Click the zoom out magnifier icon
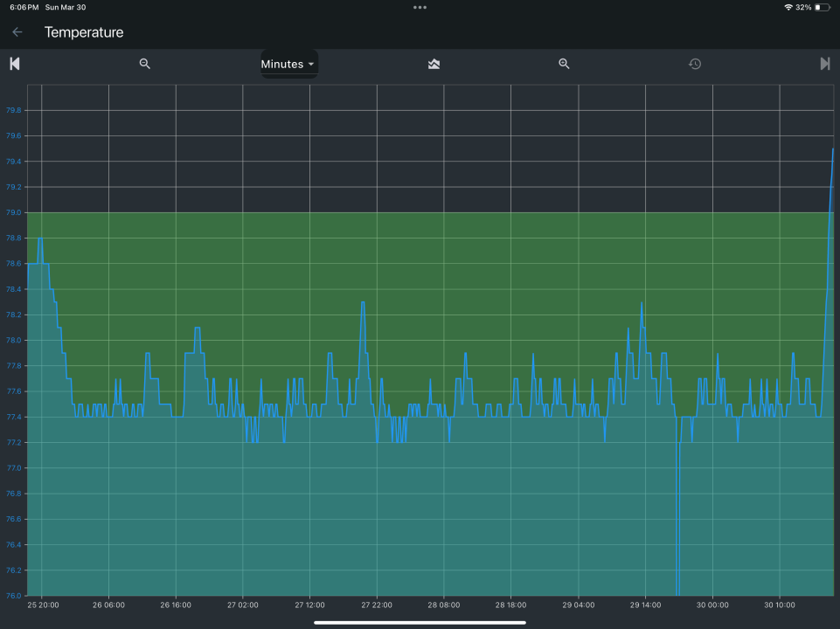840x629 pixels. (145, 64)
